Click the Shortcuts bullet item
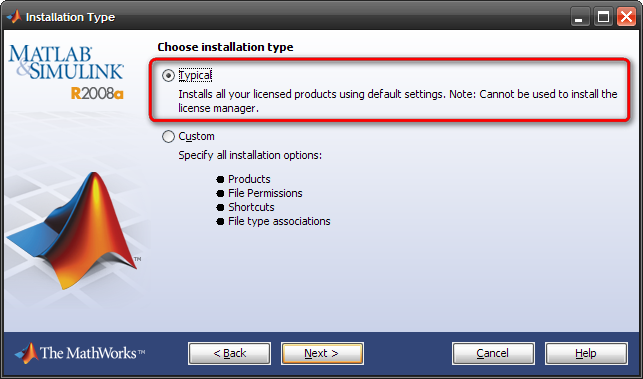The image size is (643, 379). tap(251, 207)
